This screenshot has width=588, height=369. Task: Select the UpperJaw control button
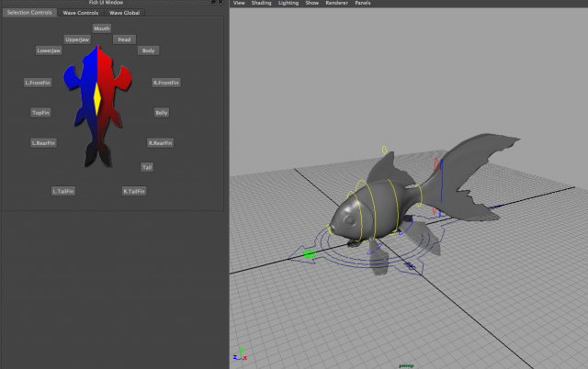tap(77, 39)
